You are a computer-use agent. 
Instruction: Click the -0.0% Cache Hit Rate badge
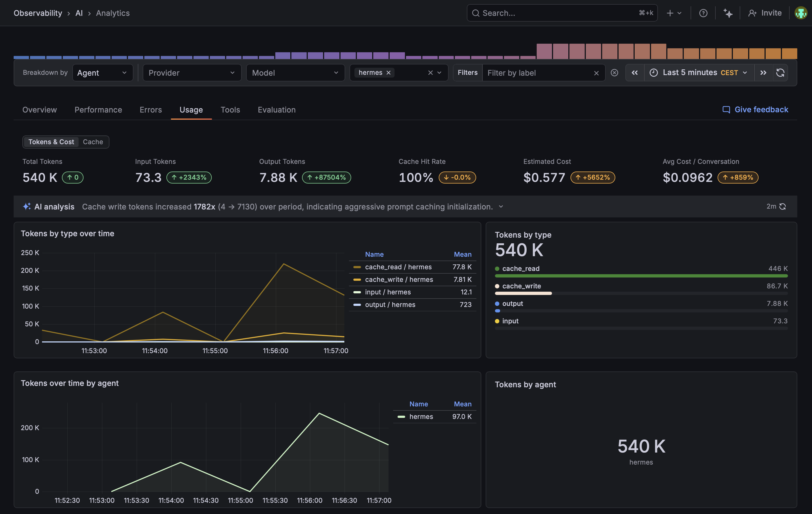pyautogui.click(x=457, y=178)
